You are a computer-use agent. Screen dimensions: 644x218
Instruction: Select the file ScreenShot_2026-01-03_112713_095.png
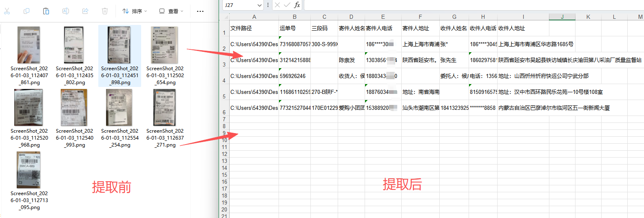pyautogui.click(x=29, y=181)
